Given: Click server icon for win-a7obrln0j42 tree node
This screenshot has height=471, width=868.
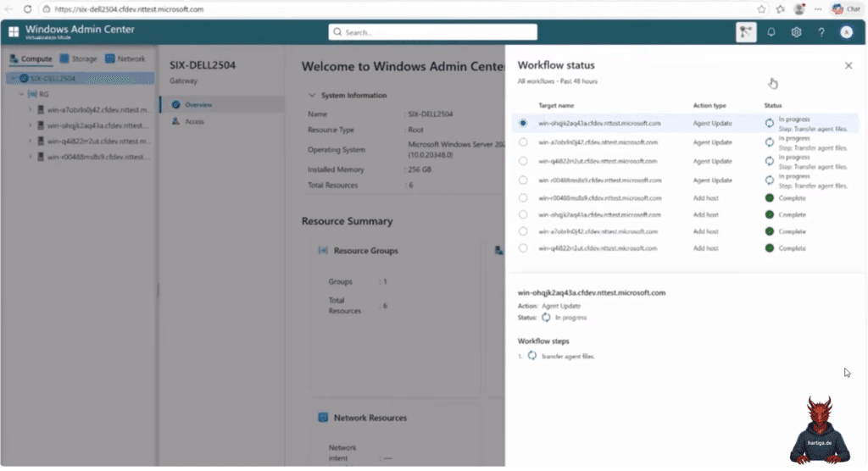Looking at the screenshot, I should (41, 109).
